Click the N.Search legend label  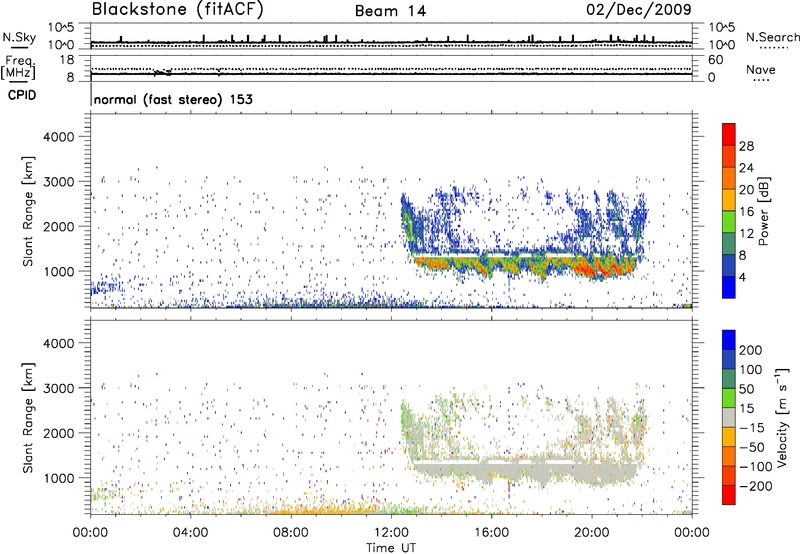click(772, 37)
